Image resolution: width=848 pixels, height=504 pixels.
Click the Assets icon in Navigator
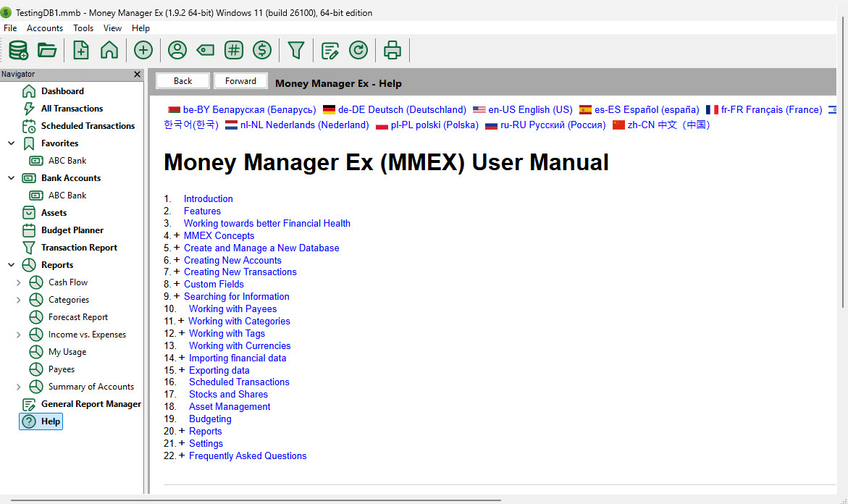[29, 212]
